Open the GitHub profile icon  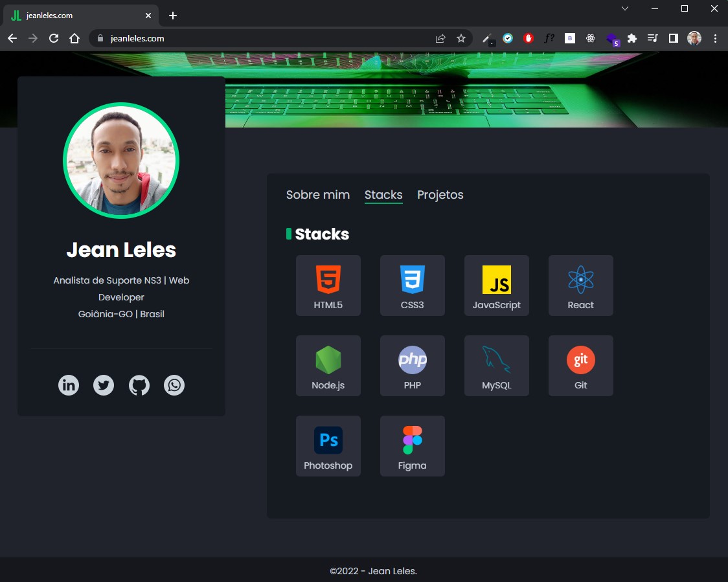point(139,385)
